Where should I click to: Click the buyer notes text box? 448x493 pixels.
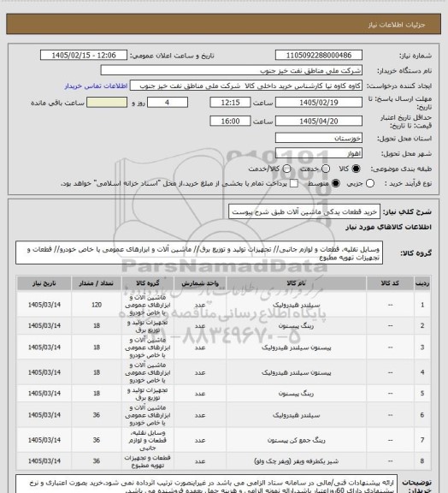[206, 484]
